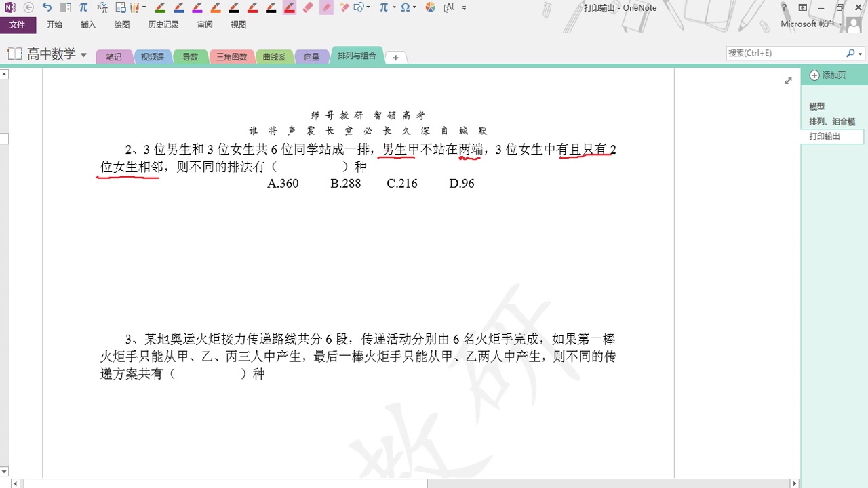Toggle the highlighted eraser tool
Image resolution: width=868 pixels, height=488 pixels.
click(326, 7)
